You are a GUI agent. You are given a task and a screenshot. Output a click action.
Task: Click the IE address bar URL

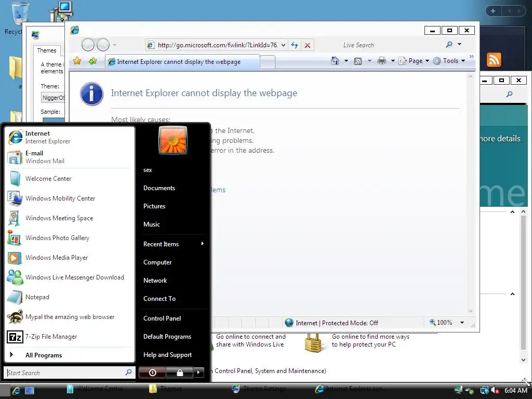(218, 45)
